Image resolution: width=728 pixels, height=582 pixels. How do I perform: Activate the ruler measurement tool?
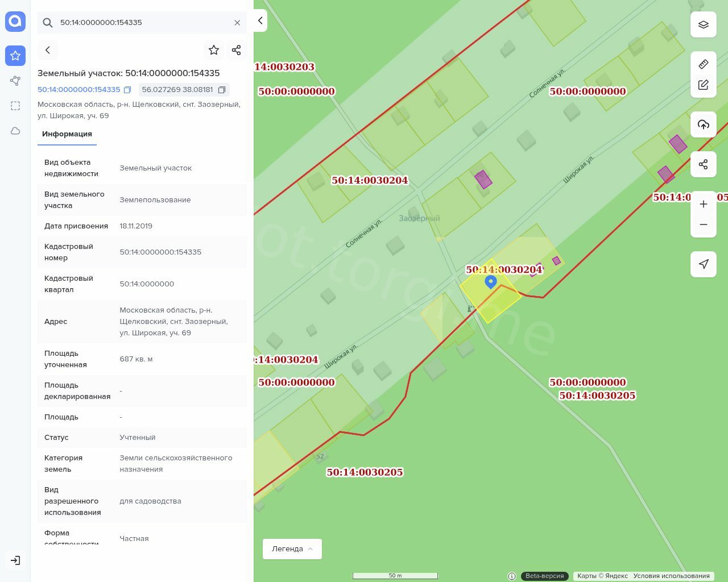(704, 64)
